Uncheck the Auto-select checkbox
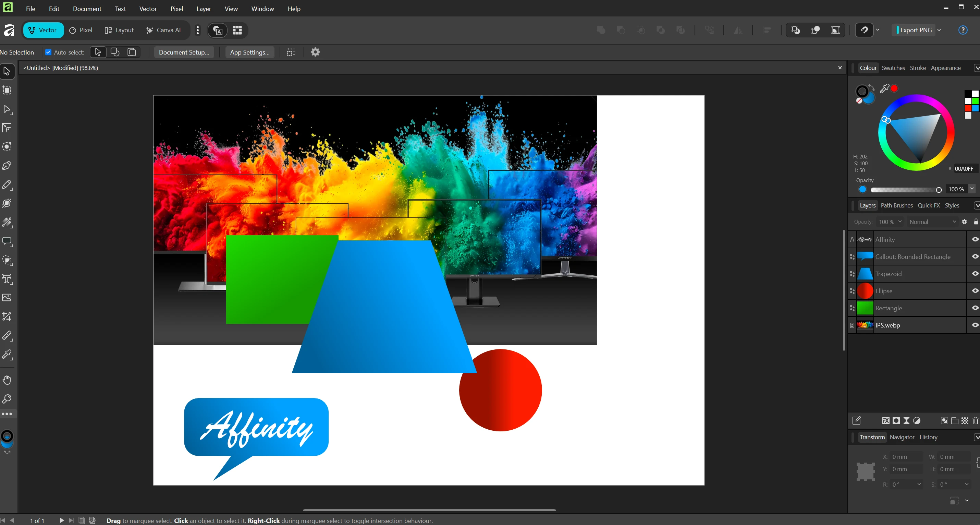The height and width of the screenshot is (525, 980). [48, 52]
